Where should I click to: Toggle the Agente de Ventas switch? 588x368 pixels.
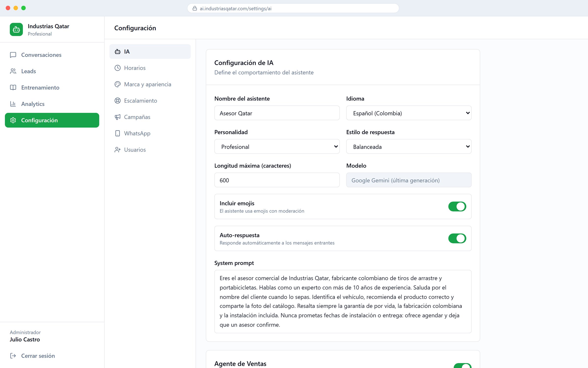[463, 366]
